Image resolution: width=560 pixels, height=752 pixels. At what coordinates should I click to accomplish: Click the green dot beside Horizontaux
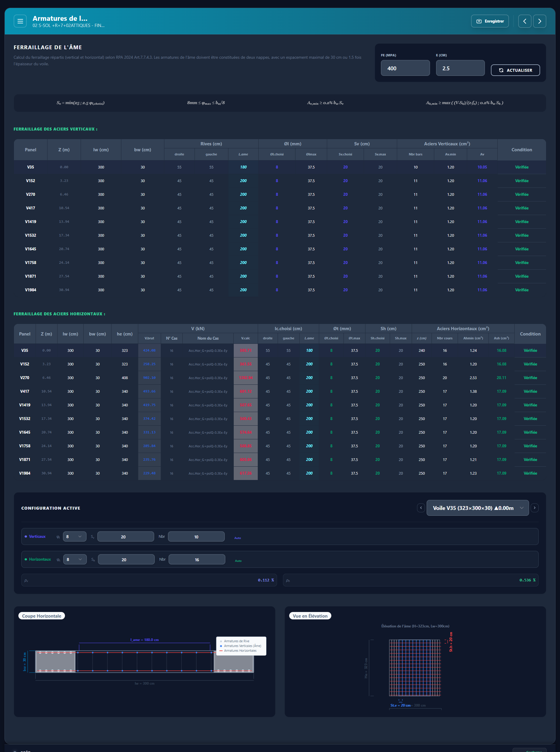click(x=26, y=559)
